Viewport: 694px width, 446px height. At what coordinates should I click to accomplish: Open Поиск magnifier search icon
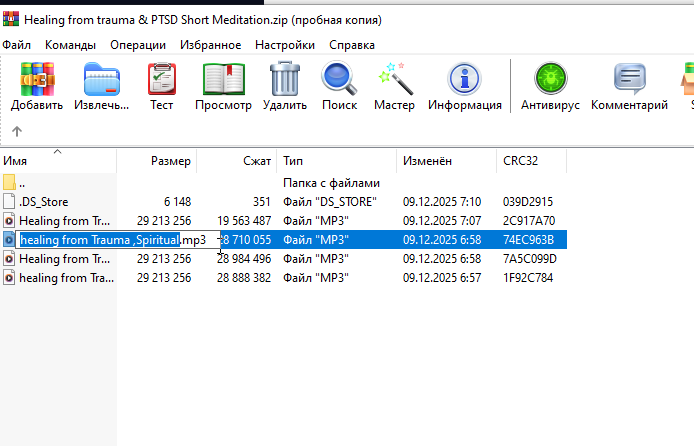[339, 79]
